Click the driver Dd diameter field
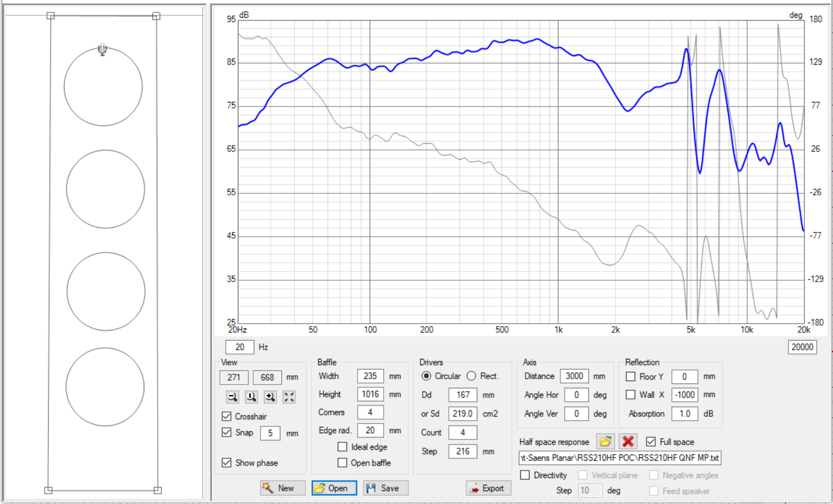This screenshot has height=504, width=833. coord(463,395)
